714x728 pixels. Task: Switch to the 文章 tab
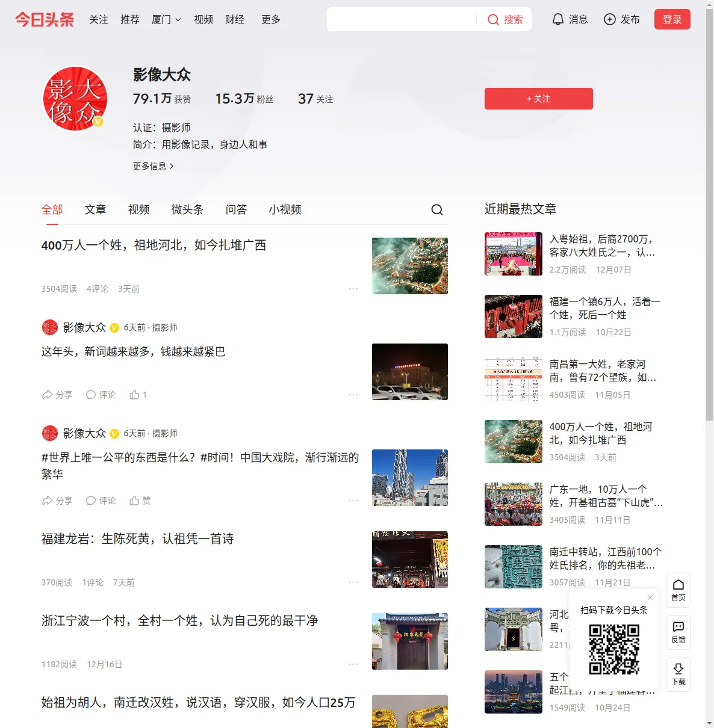(96, 209)
